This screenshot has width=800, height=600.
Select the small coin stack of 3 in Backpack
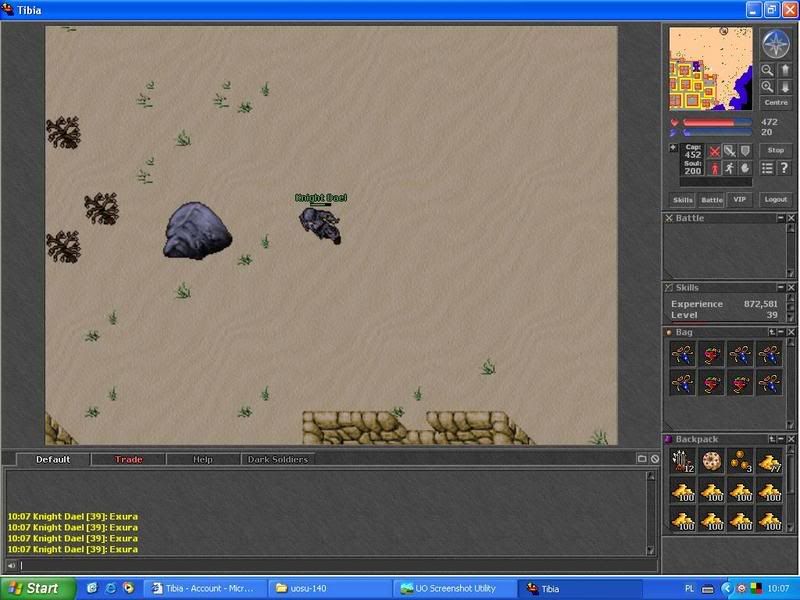[740, 461]
